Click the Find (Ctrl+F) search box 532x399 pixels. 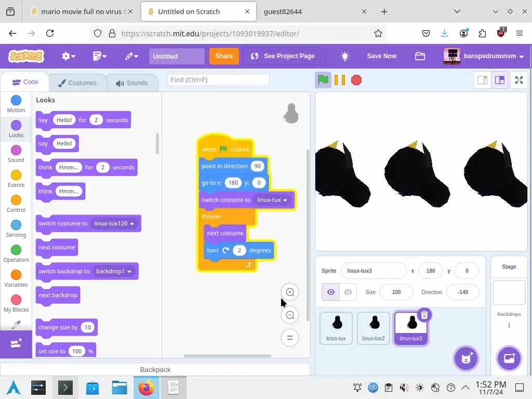click(218, 80)
